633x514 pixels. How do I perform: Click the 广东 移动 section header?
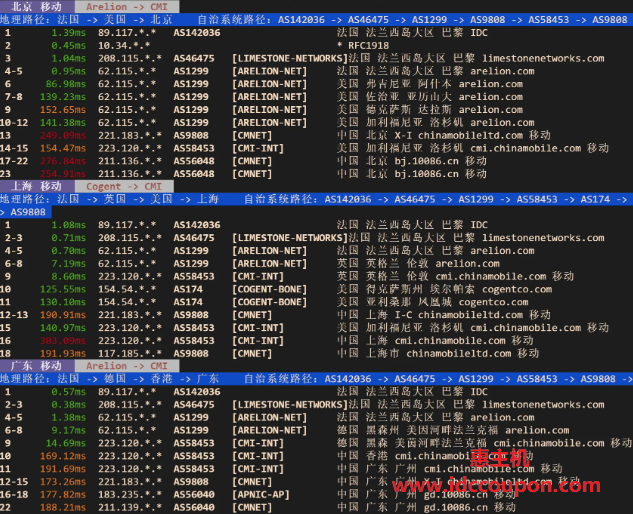[x=37, y=366]
